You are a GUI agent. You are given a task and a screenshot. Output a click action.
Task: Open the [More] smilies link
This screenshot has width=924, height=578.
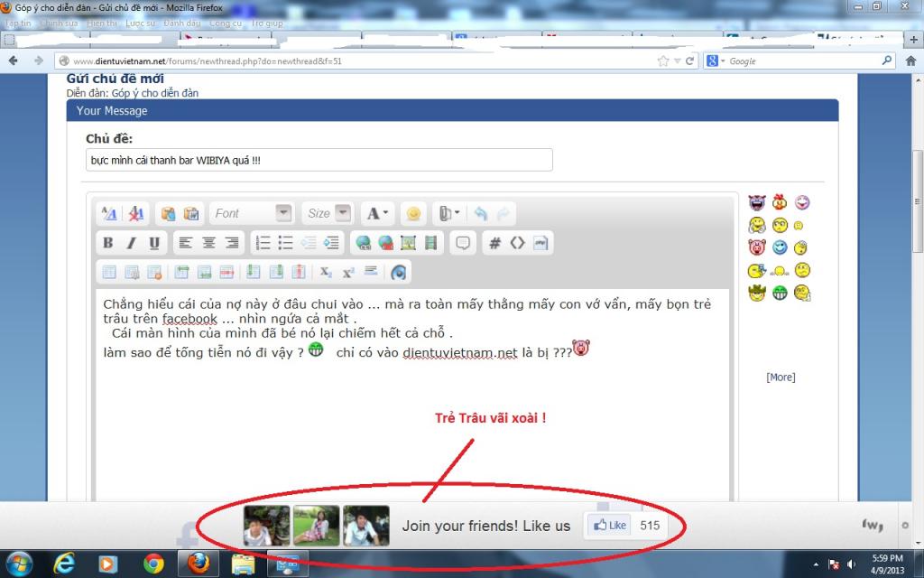[x=781, y=377]
